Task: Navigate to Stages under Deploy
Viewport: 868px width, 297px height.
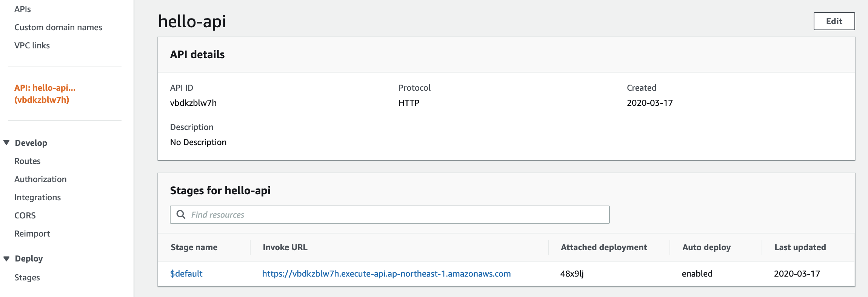Action: pos(27,277)
